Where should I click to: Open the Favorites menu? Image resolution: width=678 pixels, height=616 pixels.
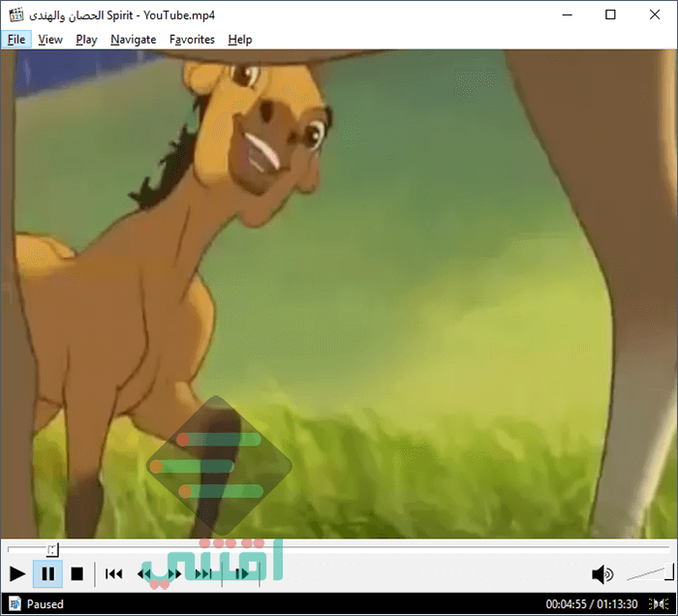[x=192, y=40]
